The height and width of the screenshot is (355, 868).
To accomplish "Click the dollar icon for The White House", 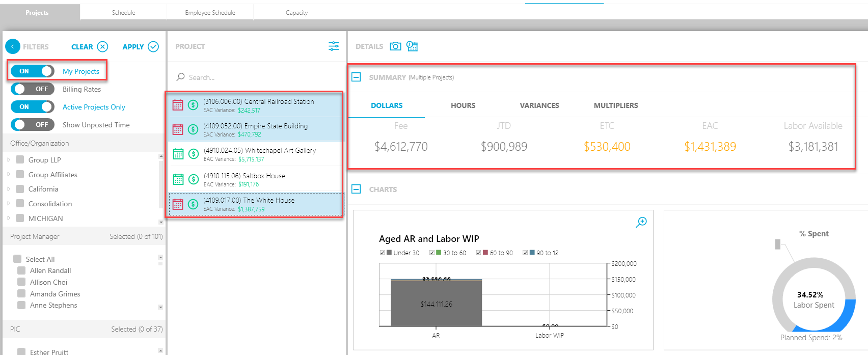I will pyautogui.click(x=193, y=204).
